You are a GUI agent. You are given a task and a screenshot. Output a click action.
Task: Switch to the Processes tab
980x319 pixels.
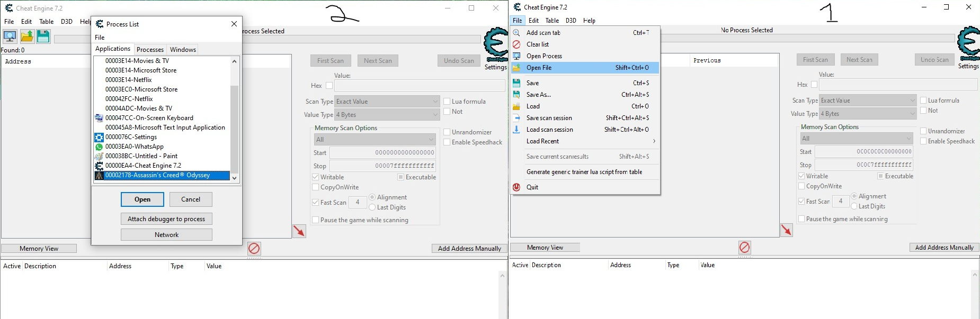pyautogui.click(x=150, y=50)
